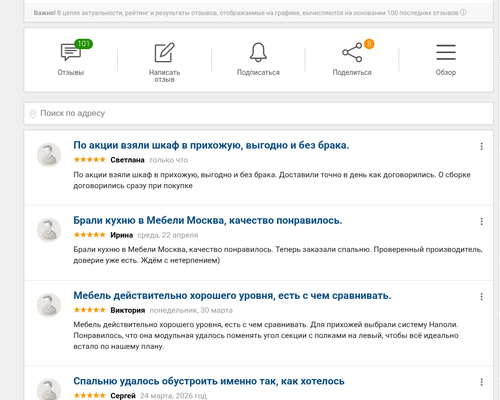Click the info icon after the notice text
This screenshot has height=400, width=500.
point(463,13)
